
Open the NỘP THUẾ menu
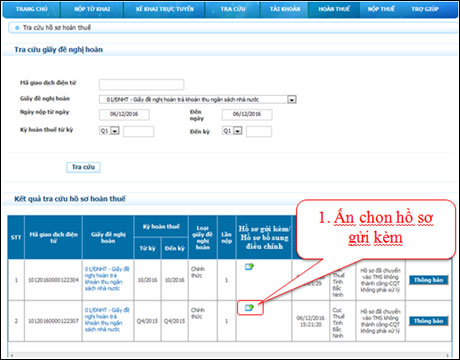tap(381, 9)
